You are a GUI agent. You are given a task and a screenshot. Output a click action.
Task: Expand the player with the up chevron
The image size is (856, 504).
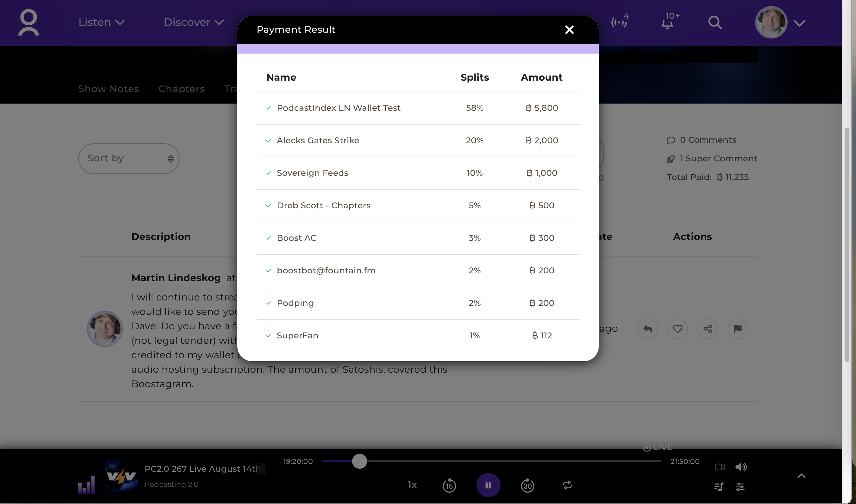point(801,476)
